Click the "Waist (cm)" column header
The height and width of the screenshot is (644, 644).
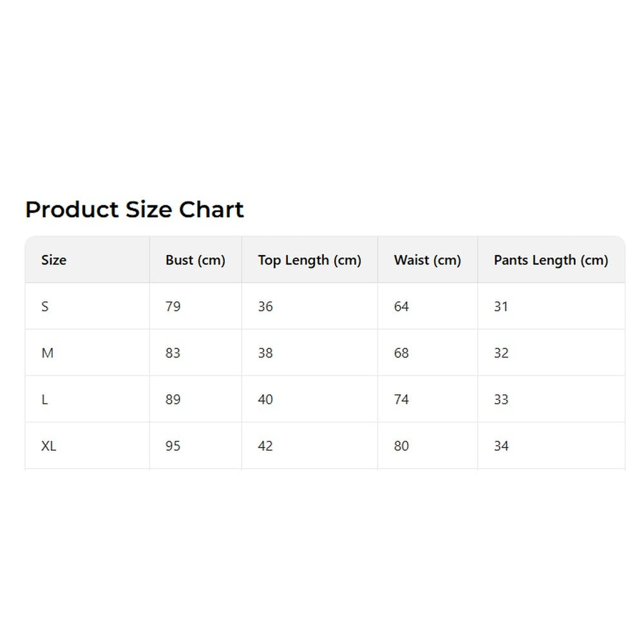click(x=427, y=260)
